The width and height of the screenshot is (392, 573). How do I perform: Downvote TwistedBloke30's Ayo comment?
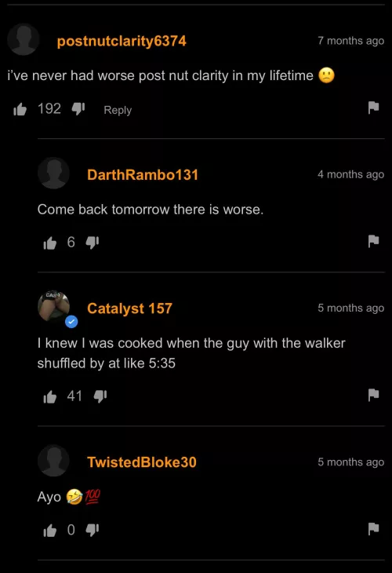(93, 530)
